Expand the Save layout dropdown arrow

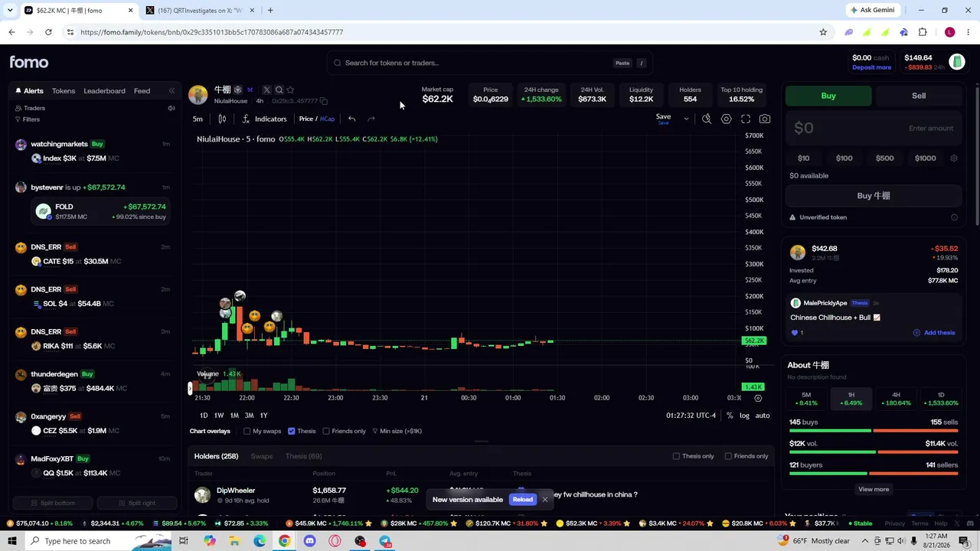pyautogui.click(x=686, y=119)
